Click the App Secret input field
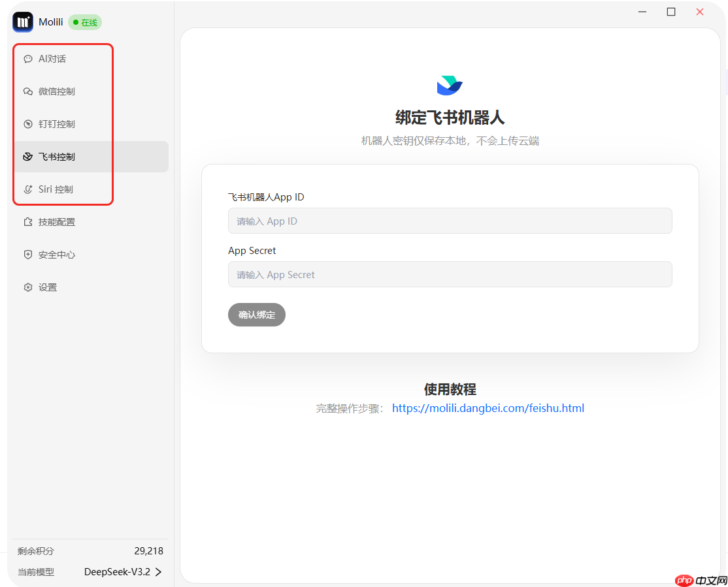728x587 pixels. 449,274
